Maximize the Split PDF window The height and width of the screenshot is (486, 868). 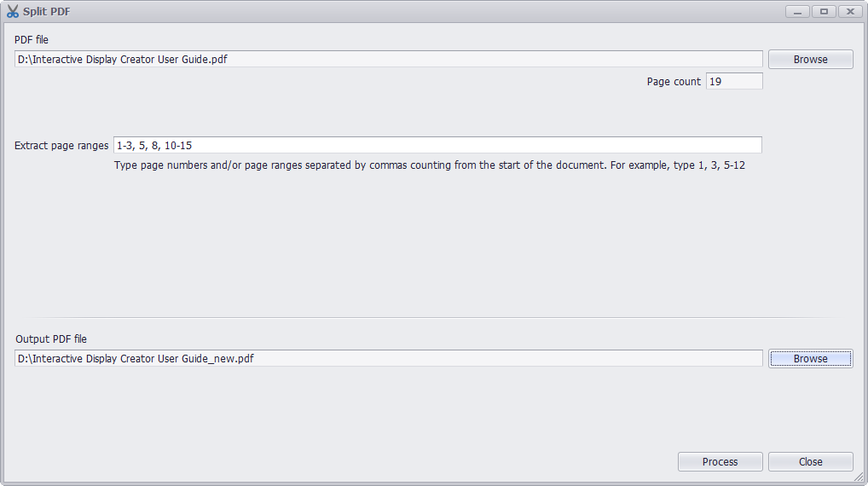click(x=824, y=11)
